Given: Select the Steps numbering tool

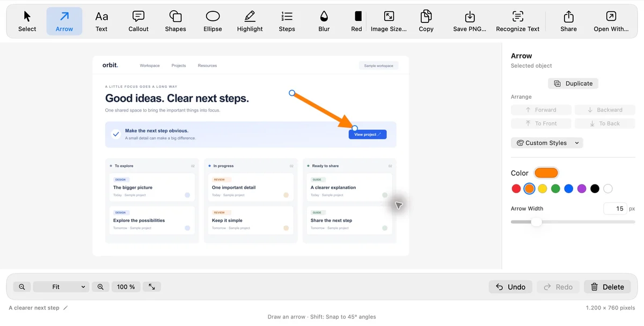Looking at the screenshot, I should point(287,21).
